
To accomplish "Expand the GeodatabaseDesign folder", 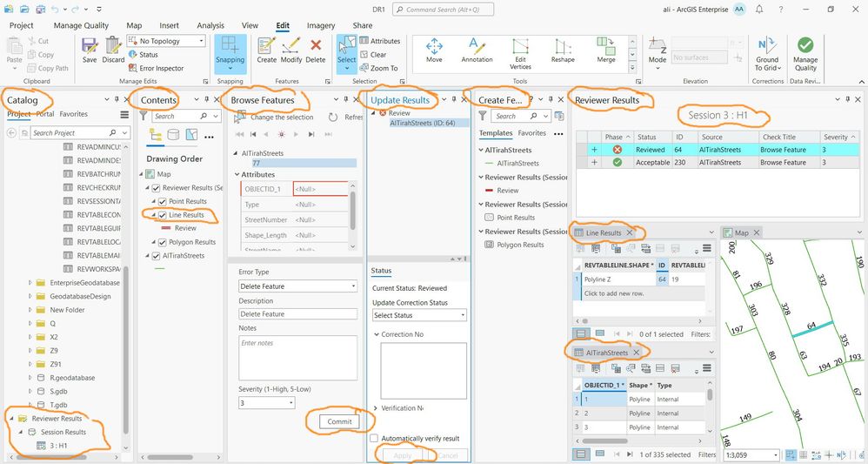I will 30,296.
